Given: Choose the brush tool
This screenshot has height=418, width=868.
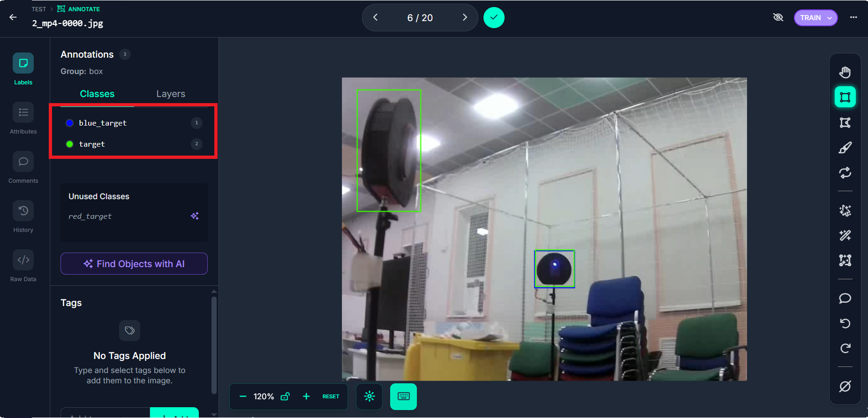Looking at the screenshot, I should pyautogui.click(x=845, y=148).
